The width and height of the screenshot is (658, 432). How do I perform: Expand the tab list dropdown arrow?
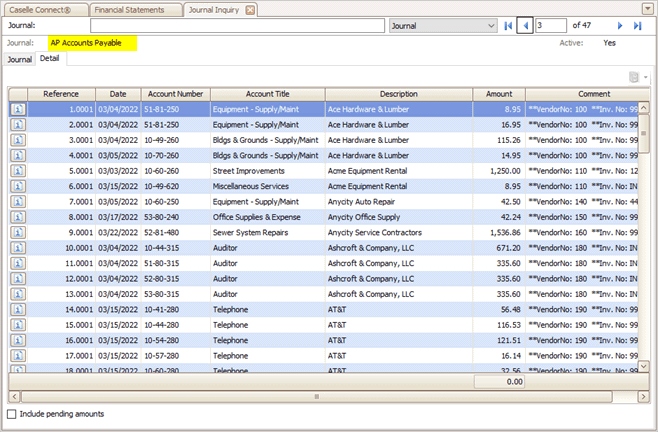tap(647, 8)
